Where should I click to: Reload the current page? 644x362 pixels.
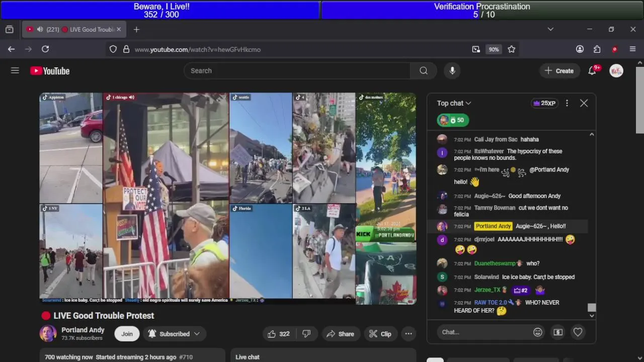[x=45, y=49]
